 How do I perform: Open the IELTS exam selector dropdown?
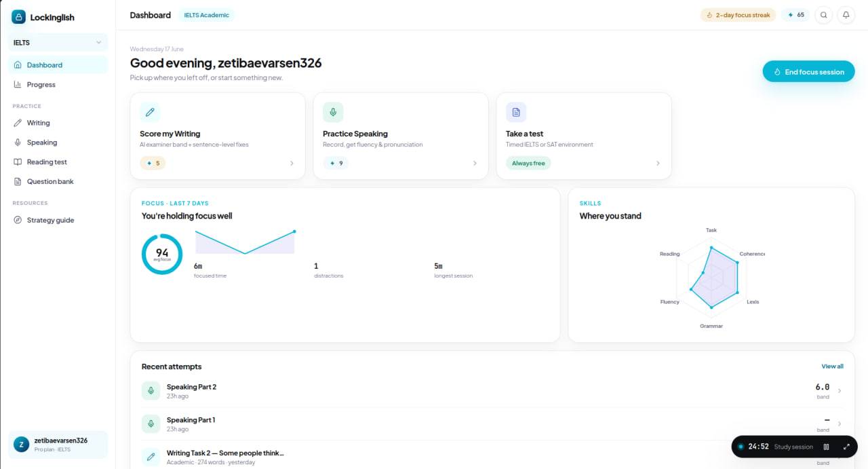pyautogui.click(x=58, y=42)
